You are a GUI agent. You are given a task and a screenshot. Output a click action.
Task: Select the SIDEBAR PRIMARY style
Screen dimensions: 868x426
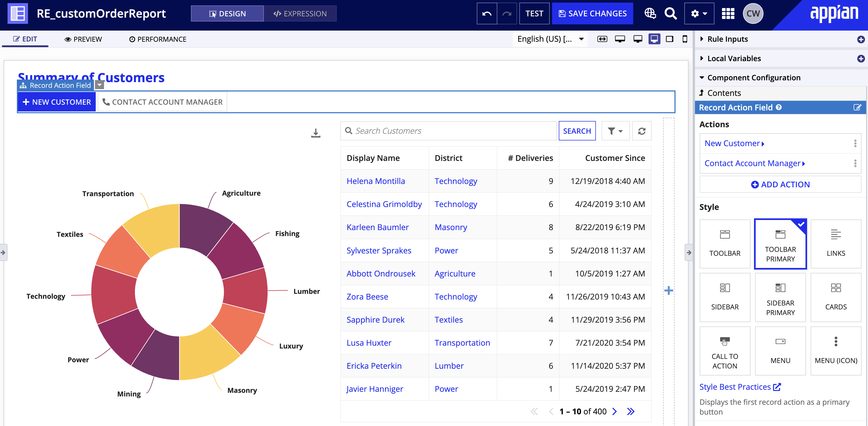[780, 297]
